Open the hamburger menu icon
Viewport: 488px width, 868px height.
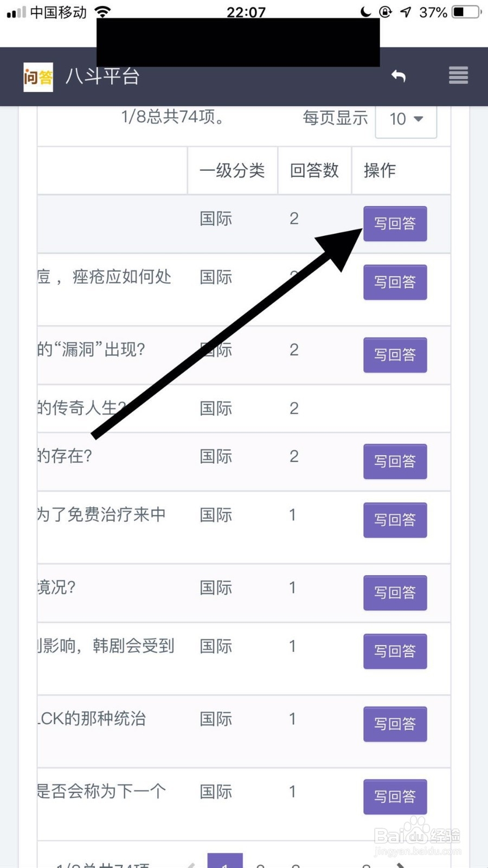458,75
